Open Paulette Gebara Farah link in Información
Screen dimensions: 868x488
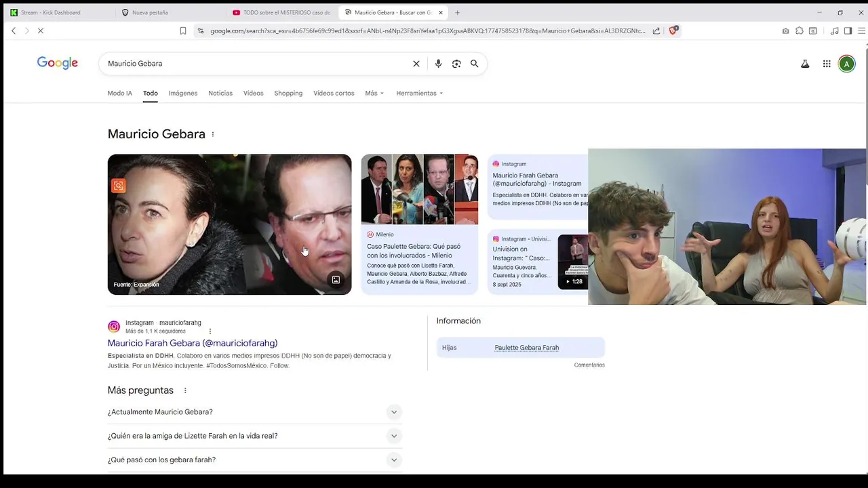tap(527, 348)
